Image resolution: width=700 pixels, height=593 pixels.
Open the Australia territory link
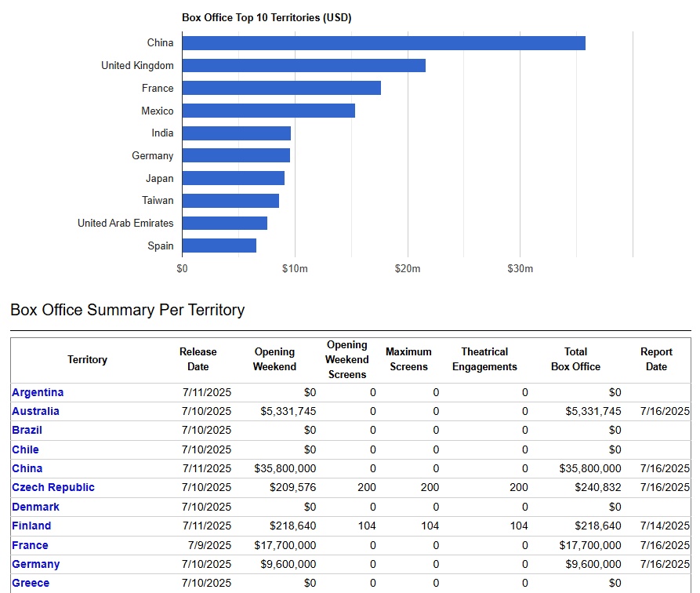click(36, 411)
